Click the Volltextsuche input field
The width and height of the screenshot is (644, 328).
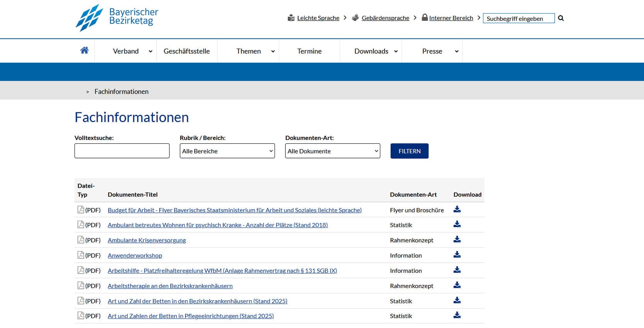coord(122,151)
